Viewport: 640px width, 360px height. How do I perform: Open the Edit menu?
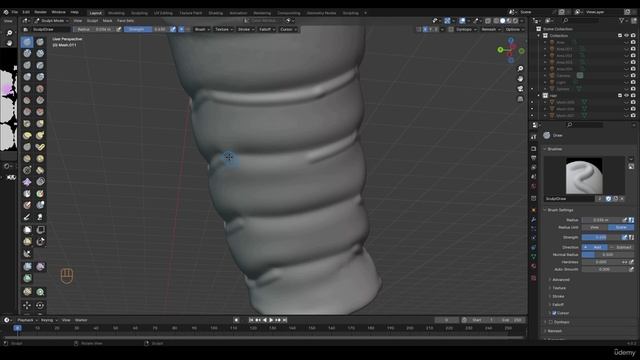pyautogui.click(x=26, y=12)
